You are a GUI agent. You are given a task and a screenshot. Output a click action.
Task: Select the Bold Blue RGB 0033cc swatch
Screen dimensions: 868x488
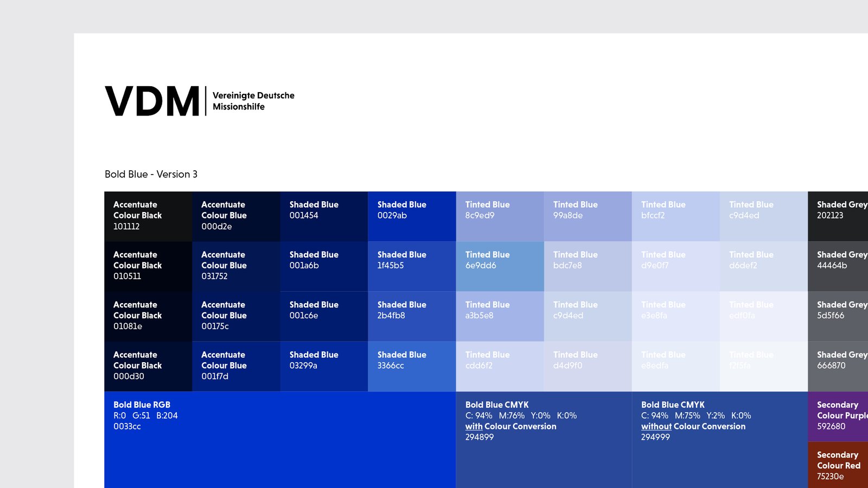click(x=280, y=439)
